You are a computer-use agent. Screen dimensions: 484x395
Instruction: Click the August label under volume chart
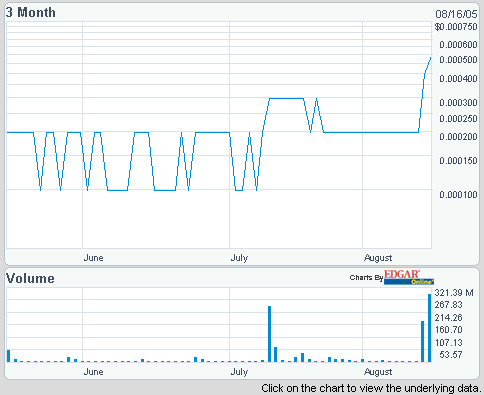coord(378,372)
